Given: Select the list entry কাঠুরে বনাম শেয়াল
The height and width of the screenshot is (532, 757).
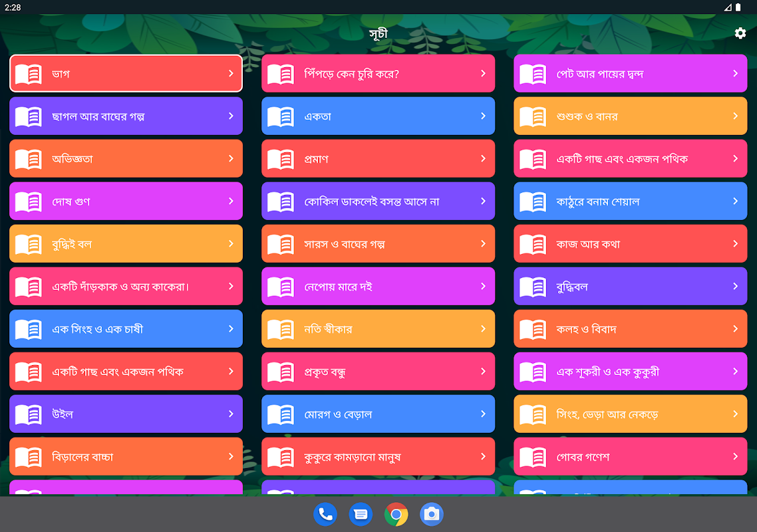Looking at the screenshot, I should (x=631, y=201).
